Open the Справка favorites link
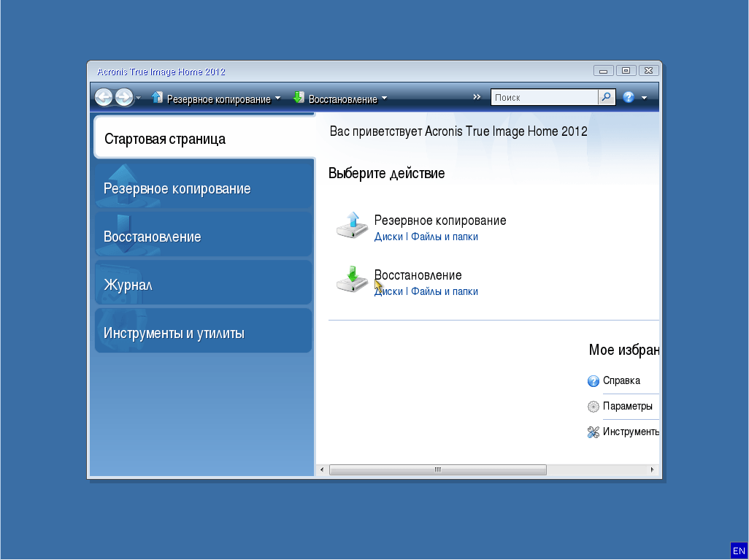Screen dimensions: 749x560 point(621,380)
